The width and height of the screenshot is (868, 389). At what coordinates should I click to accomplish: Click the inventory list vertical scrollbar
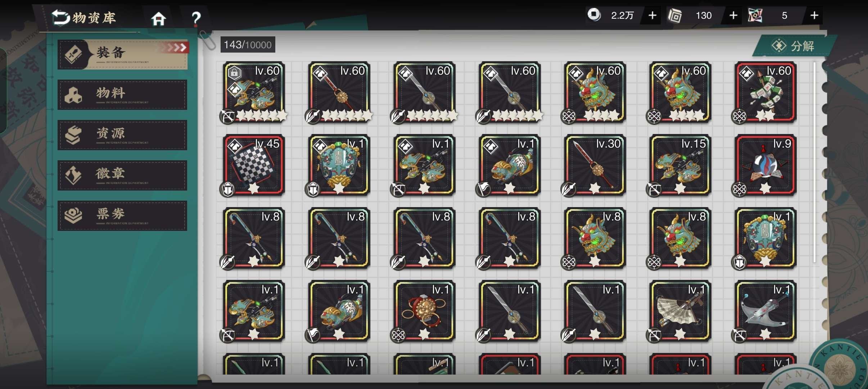coord(814,163)
